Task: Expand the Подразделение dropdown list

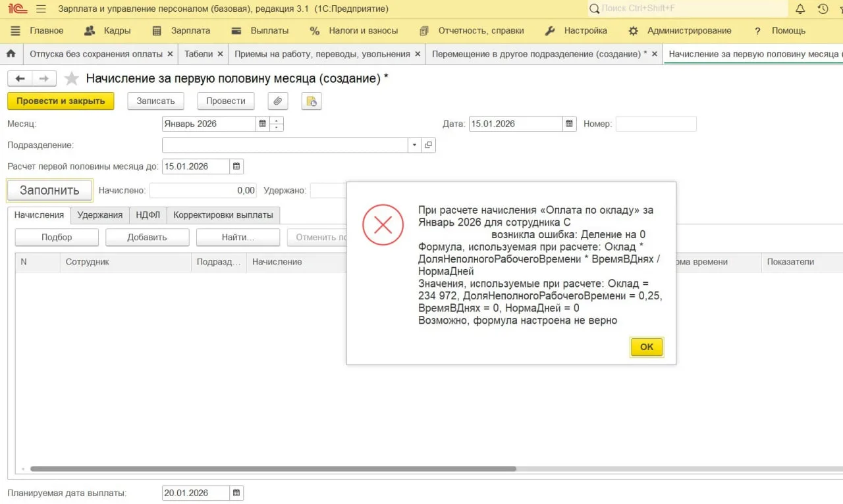Action: [414, 145]
